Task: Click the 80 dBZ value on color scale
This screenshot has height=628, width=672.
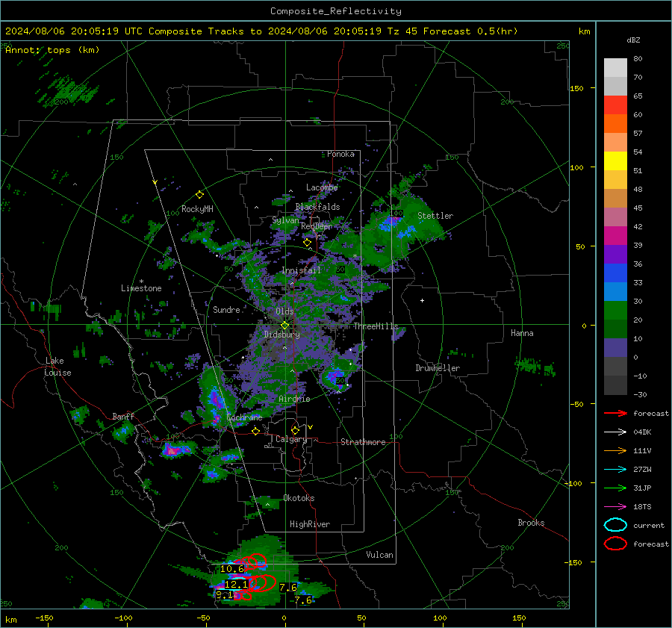Action: (638, 59)
